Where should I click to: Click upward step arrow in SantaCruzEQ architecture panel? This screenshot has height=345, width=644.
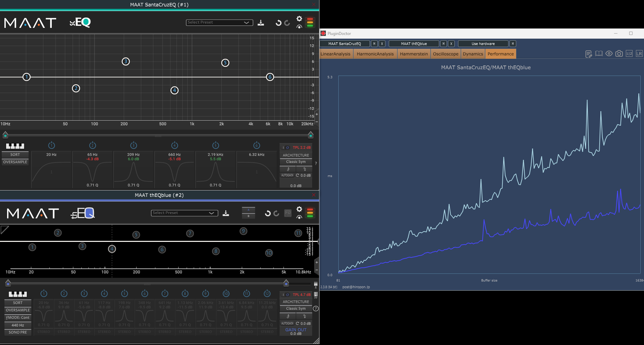288,169
